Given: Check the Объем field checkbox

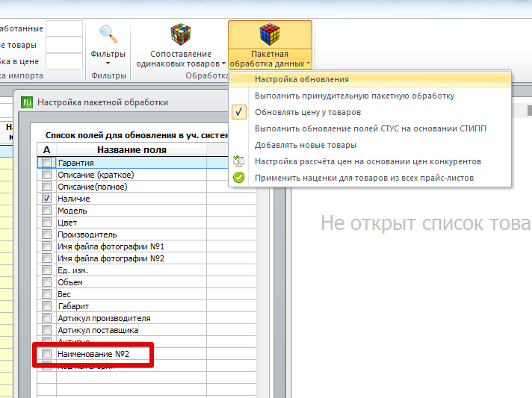Looking at the screenshot, I should tap(47, 282).
